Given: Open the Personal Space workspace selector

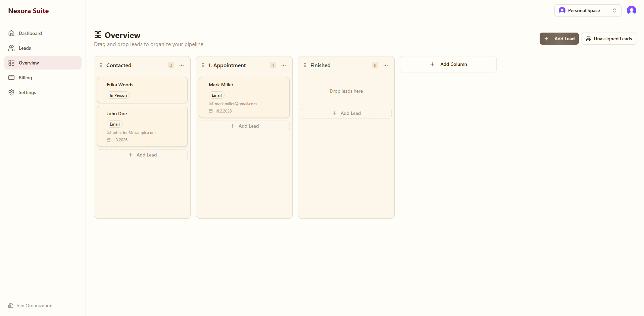Looking at the screenshot, I should [x=587, y=10].
